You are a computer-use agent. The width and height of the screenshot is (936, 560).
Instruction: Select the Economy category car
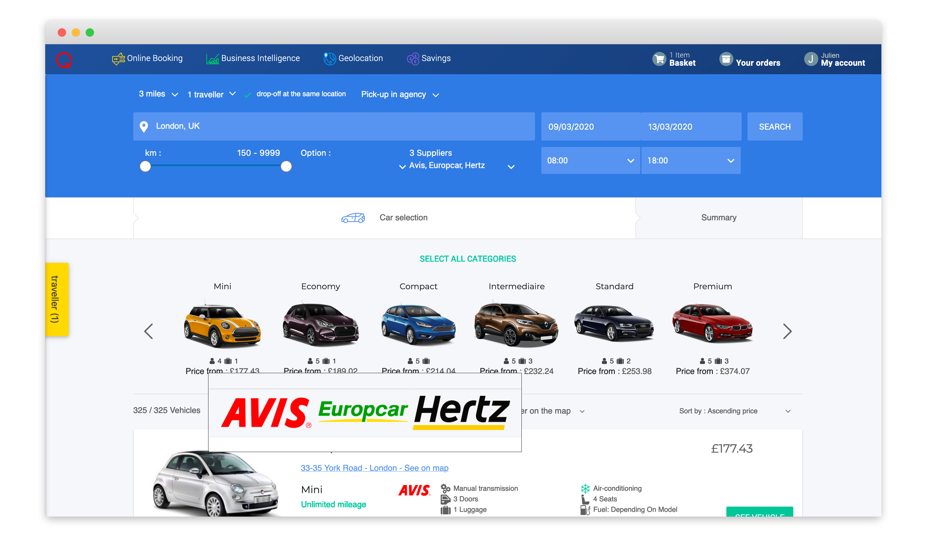(321, 324)
